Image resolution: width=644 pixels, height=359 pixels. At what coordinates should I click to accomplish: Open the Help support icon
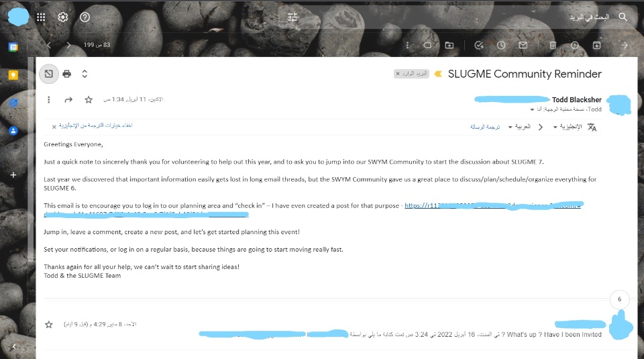(85, 17)
